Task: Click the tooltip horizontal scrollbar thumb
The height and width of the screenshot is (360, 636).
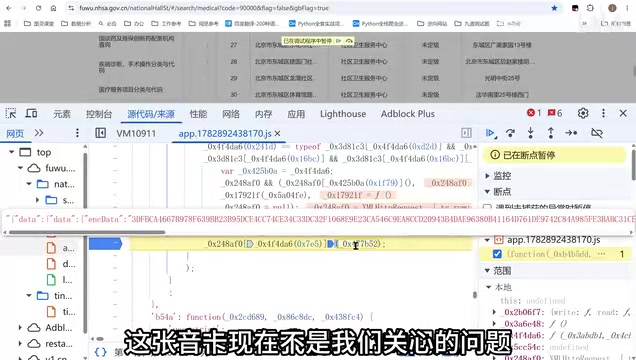Action: point(87,232)
